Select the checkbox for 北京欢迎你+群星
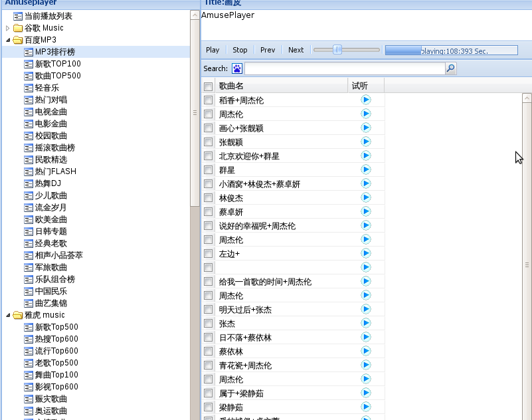This screenshot has height=420, width=532. point(209,156)
